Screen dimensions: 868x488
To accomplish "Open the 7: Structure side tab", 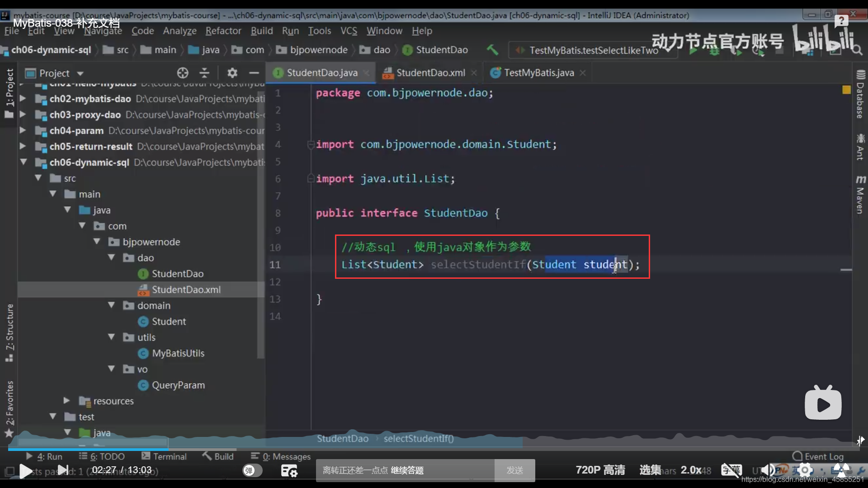I will click(x=9, y=333).
